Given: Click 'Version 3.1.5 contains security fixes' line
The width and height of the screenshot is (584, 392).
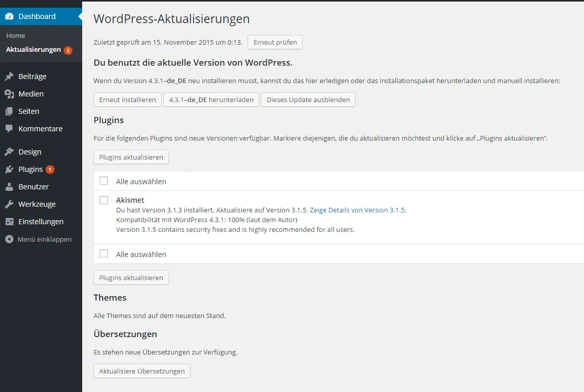Looking at the screenshot, I should (x=235, y=229).
